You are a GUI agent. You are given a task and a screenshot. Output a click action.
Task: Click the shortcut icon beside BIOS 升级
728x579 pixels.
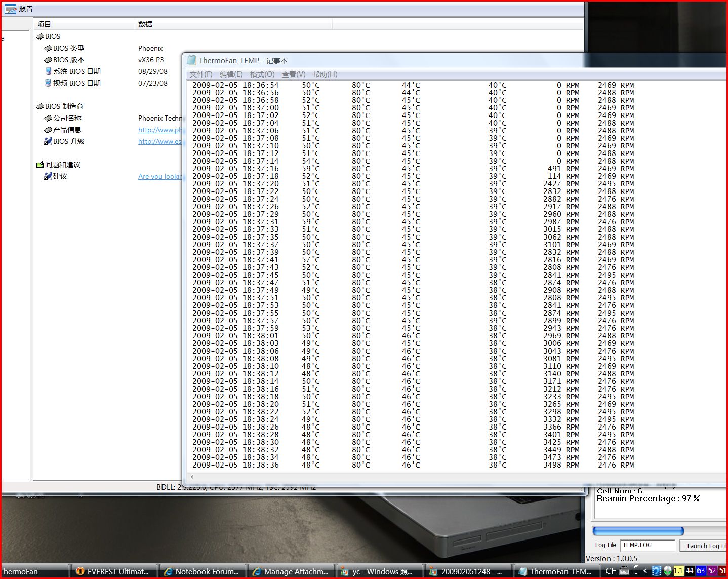tap(48, 141)
